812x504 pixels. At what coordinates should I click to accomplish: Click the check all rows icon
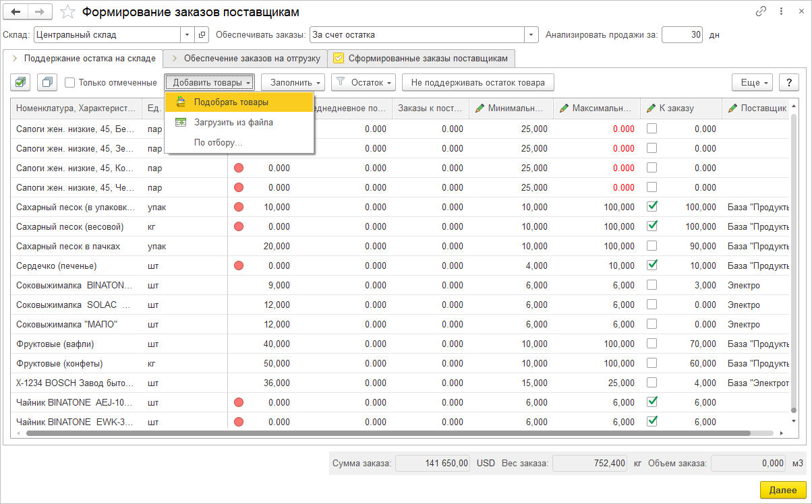click(20, 82)
